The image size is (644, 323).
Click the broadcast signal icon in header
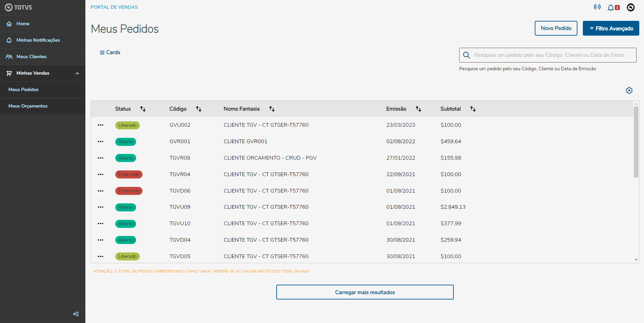pos(597,7)
